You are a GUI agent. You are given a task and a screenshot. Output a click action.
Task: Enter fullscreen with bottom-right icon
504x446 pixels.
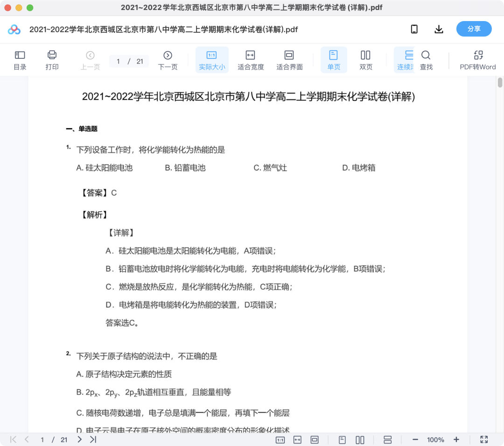click(484, 439)
